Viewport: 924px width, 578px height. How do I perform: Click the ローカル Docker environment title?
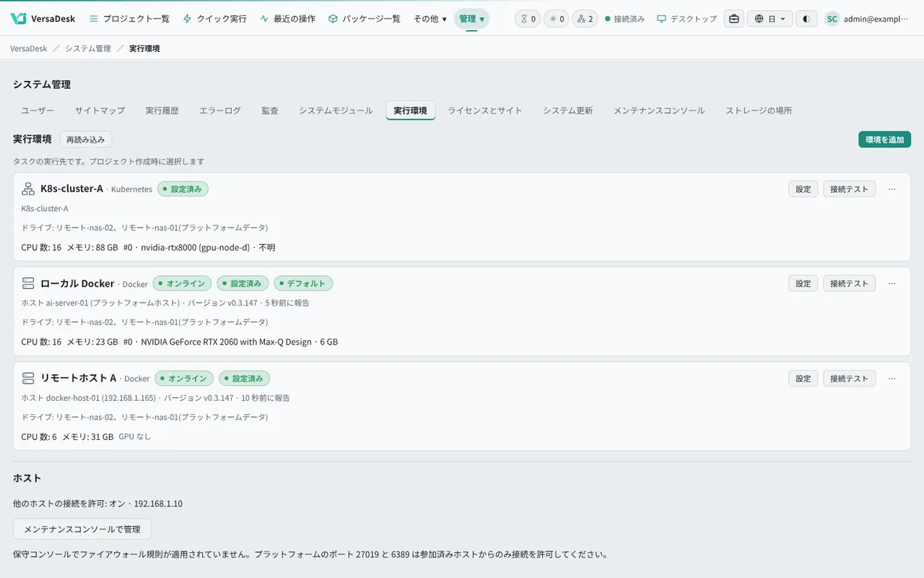pyautogui.click(x=77, y=283)
